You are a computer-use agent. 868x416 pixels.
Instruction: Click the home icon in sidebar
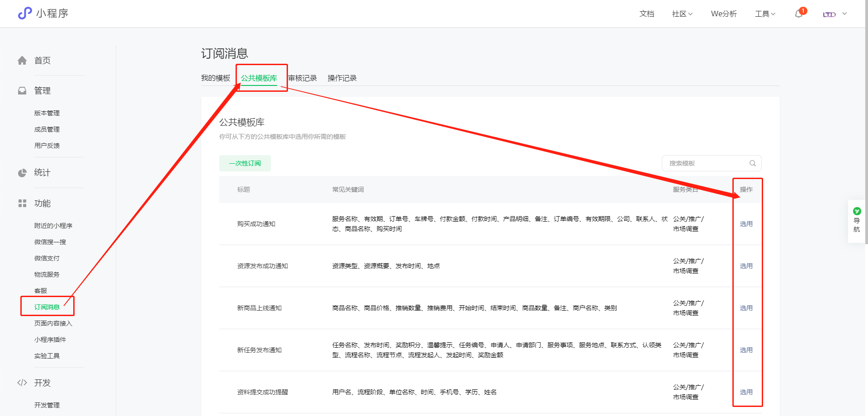pos(22,61)
